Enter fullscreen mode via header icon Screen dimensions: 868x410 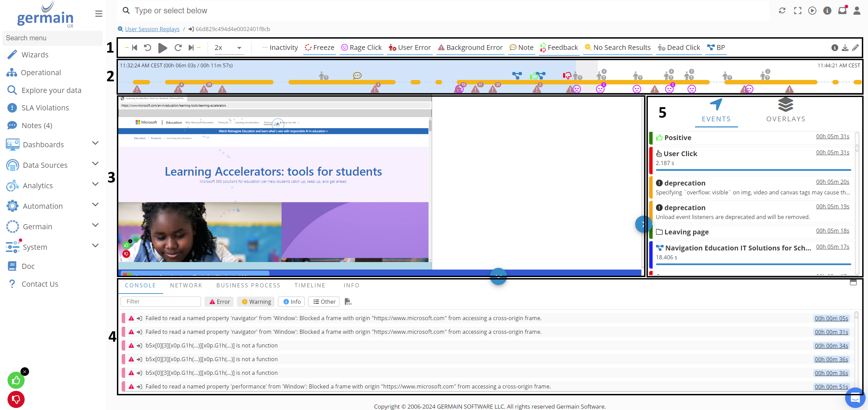(798, 11)
